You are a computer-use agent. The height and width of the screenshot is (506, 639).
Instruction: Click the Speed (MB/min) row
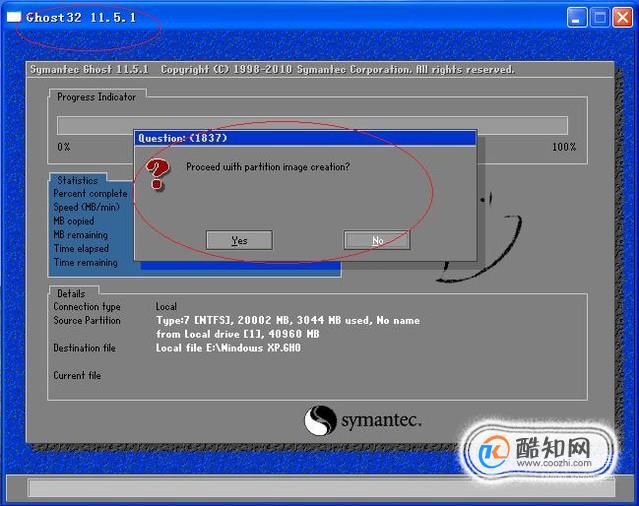pyautogui.click(x=86, y=207)
